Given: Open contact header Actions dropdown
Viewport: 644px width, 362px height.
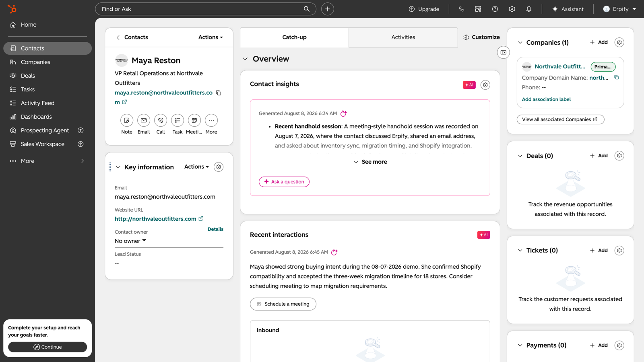Looking at the screenshot, I should (211, 37).
